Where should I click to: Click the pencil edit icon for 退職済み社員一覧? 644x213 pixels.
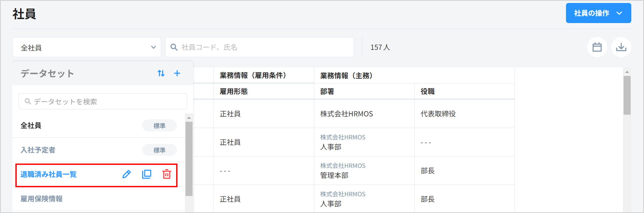(127, 174)
